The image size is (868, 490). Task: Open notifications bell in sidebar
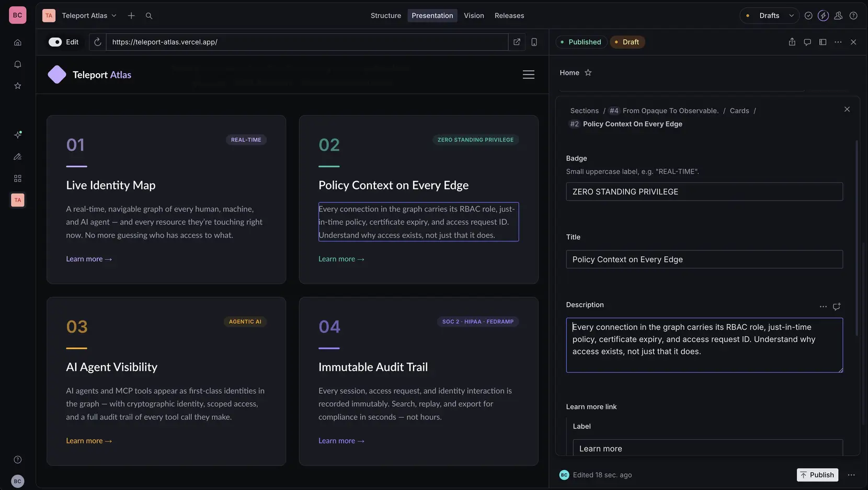coord(18,64)
